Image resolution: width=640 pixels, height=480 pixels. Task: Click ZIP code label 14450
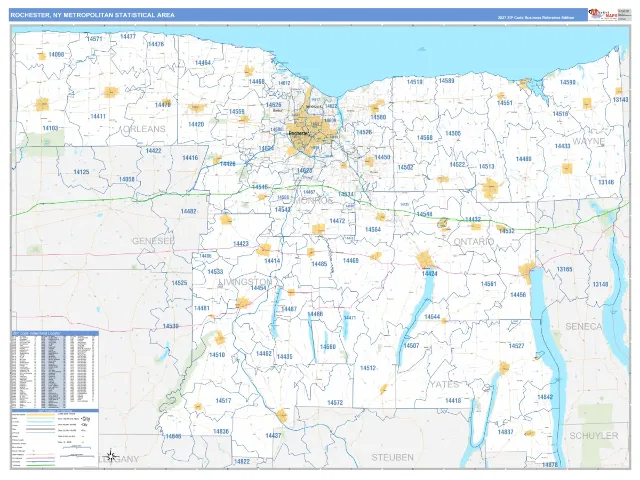click(382, 157)
